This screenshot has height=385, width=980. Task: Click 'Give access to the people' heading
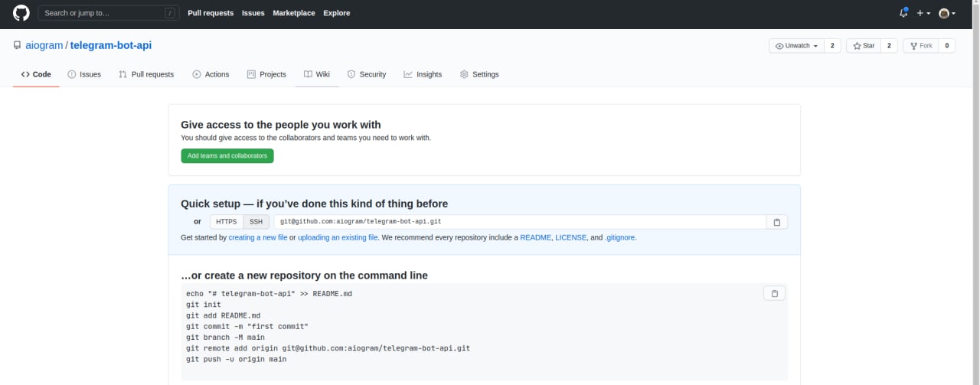click(280, 125)
